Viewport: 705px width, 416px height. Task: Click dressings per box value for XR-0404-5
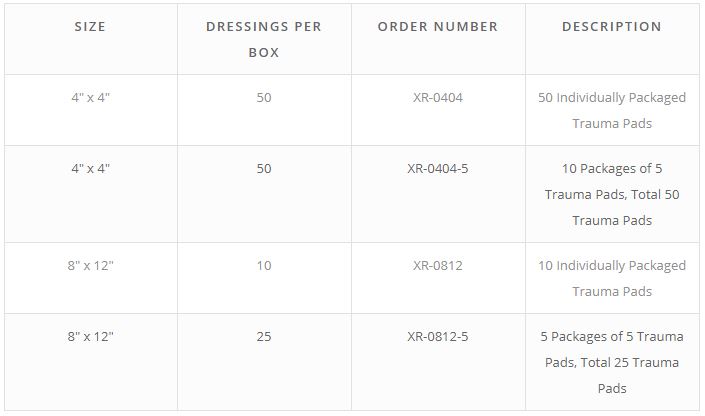[263, 169]
